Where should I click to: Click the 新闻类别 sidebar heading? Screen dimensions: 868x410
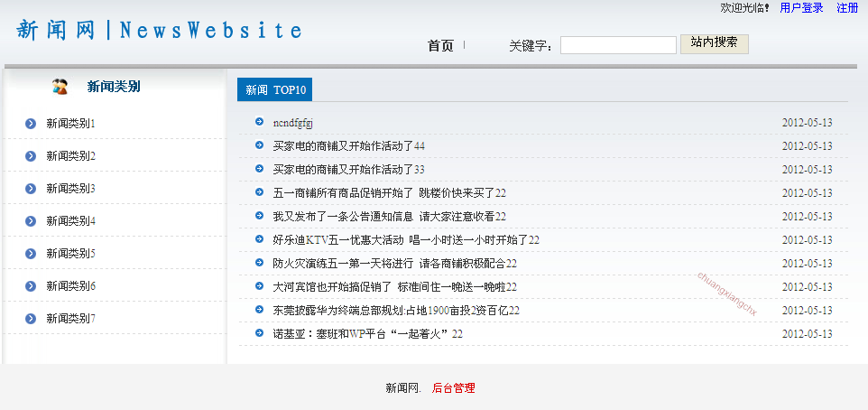(x=114, y=87)
